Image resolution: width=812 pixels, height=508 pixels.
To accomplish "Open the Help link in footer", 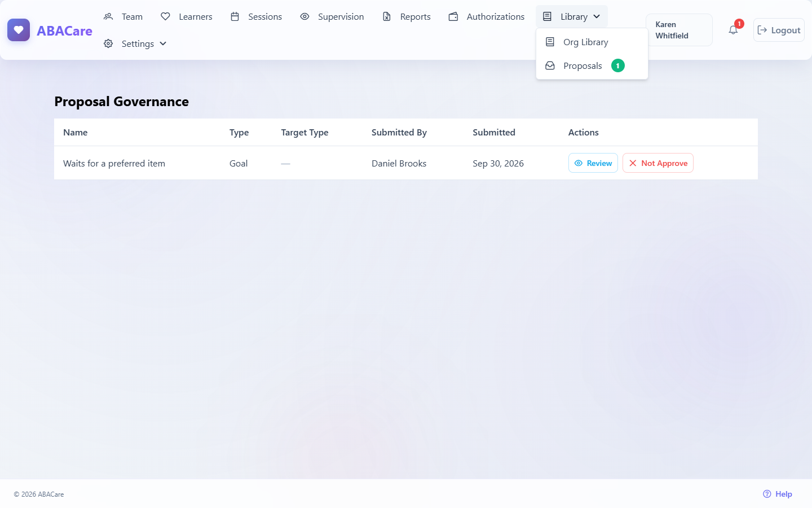I will coord(778,494).
